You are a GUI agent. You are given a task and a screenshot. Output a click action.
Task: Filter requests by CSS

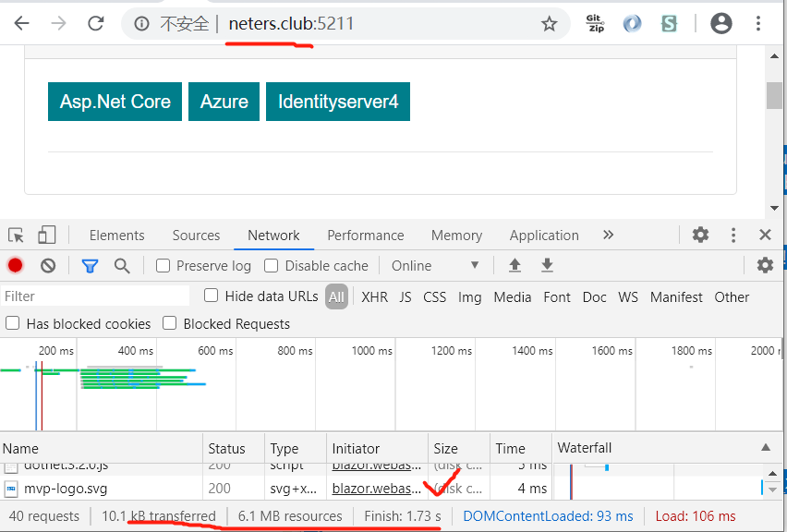tap(435, 297)
